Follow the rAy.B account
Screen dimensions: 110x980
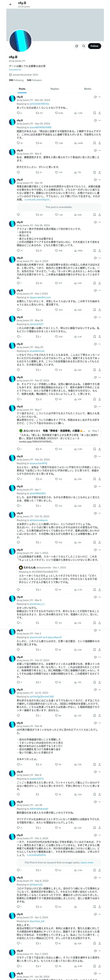click(x=95, y=46)
